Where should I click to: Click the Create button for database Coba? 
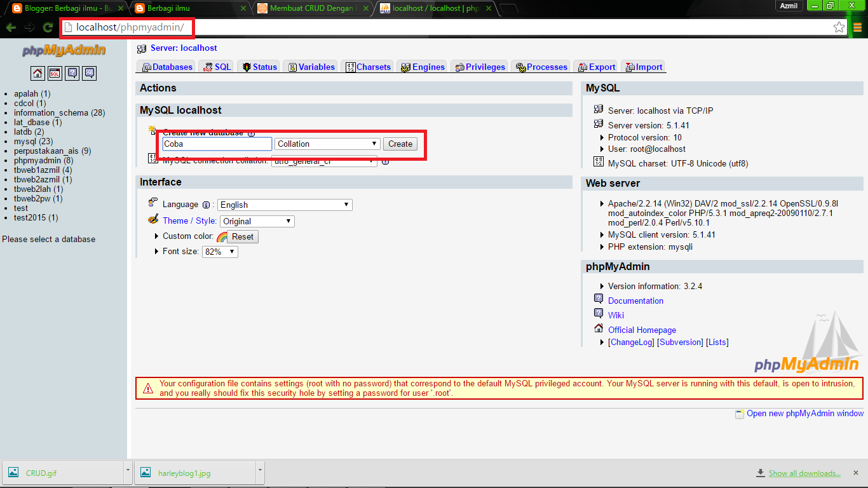pyautogui.click(x=400, y=144)
